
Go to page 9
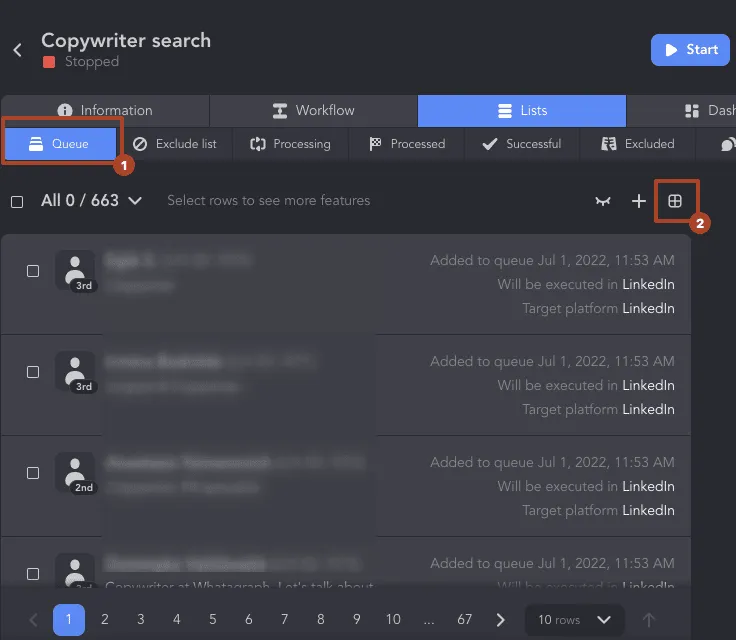click(x=357, y=620)
